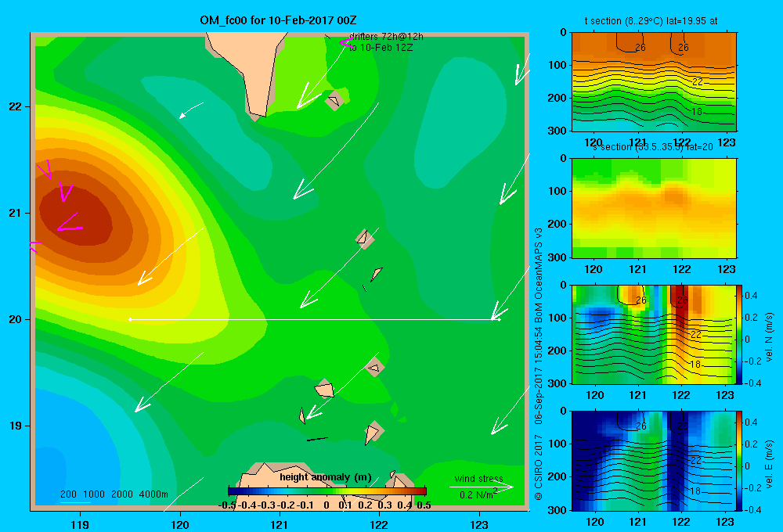
Task: Click the 18 contour label in temperature section
Action: pyautogui.click(x=697, y=112)
